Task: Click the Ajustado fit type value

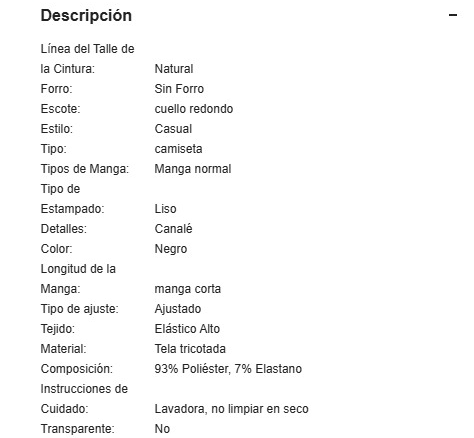Action: [x=178, y=309]
